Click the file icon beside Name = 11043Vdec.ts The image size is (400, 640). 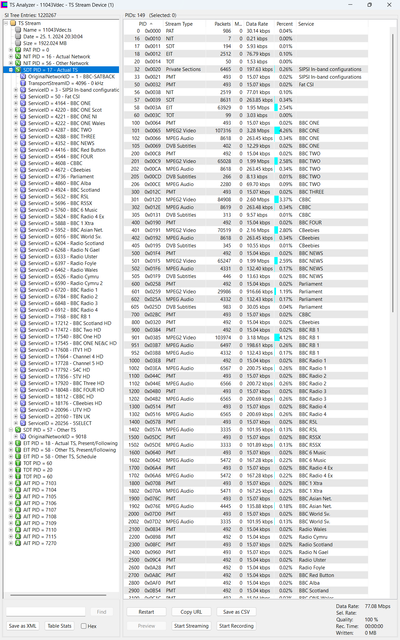click(18, 30)
